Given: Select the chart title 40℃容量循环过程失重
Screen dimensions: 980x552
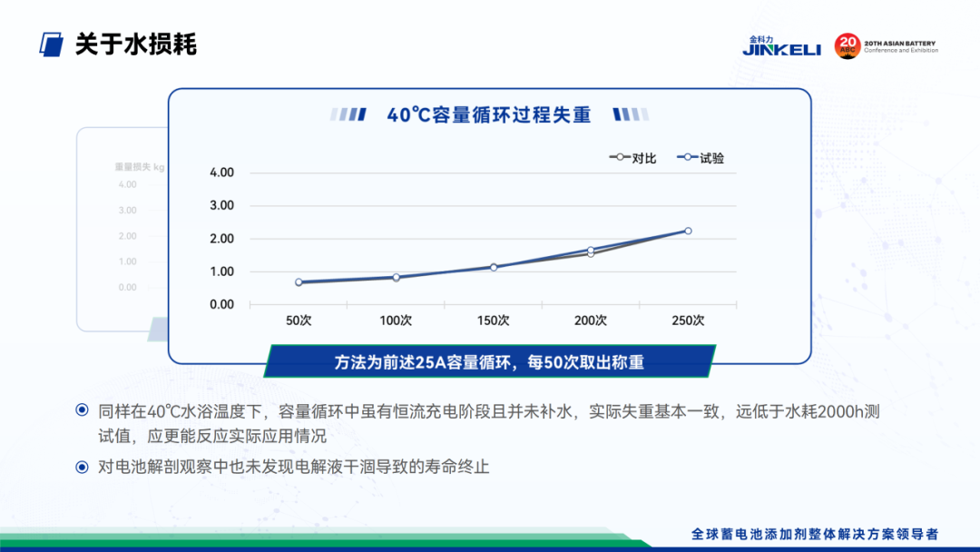Looking at the screenshot, I should pyautogui.click(x=488, y=114).
